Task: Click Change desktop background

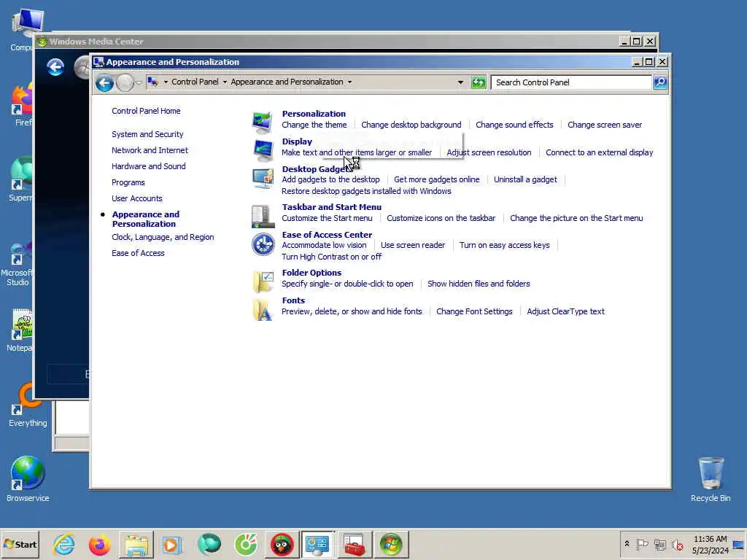Action: (411, 125)
